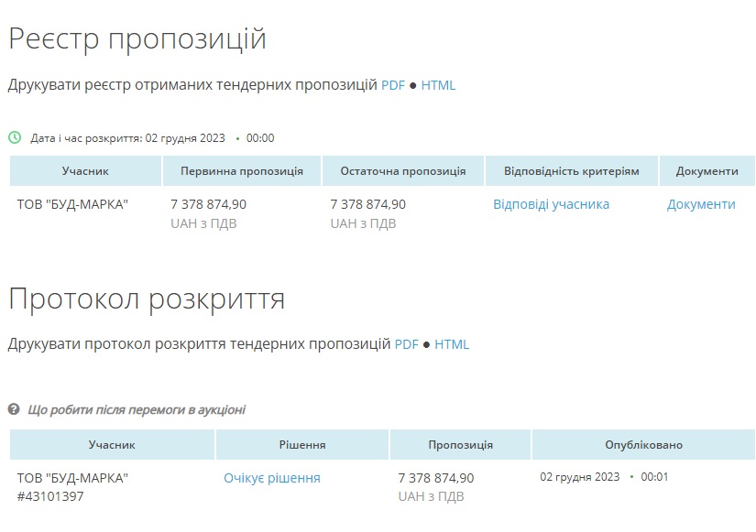Select the 'Пропозиція' column header

pyautogui.click(x=460, y=445)
